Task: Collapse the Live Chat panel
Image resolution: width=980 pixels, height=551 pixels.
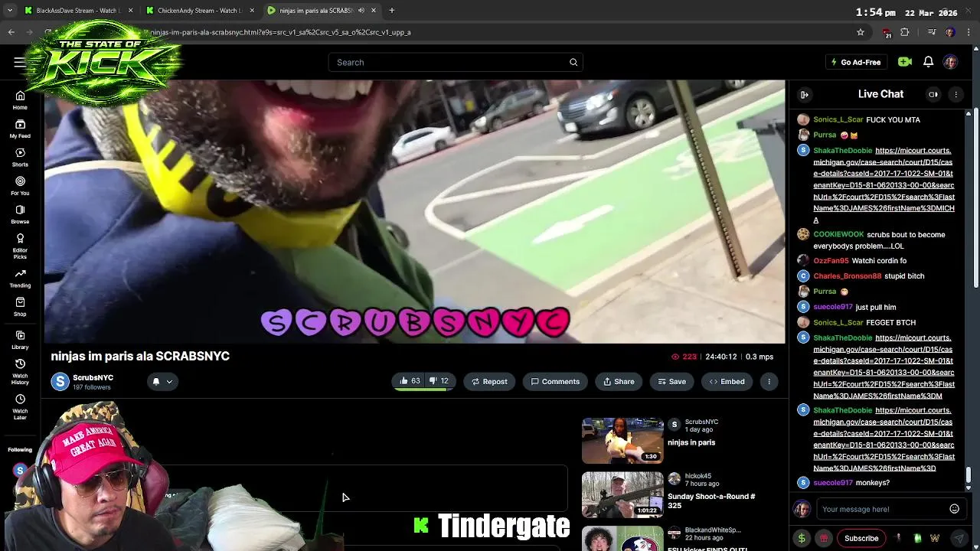Action: point(805,94)
